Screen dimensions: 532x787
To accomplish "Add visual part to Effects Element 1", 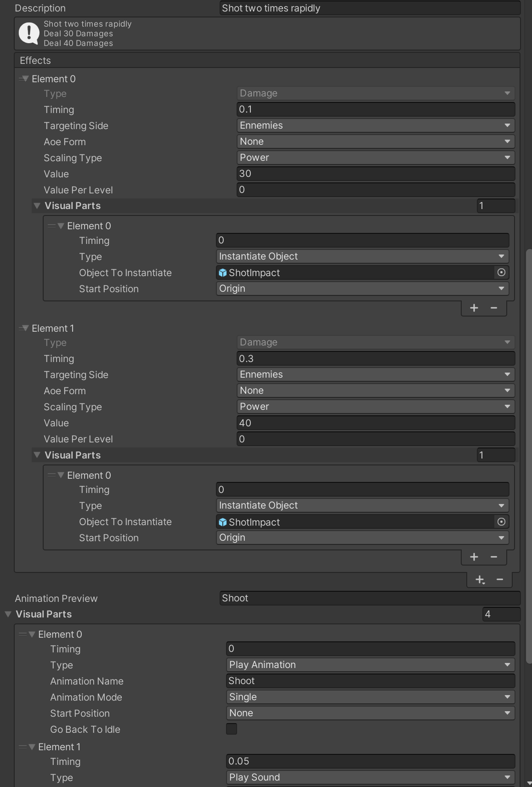I will [x=474, y=557].
